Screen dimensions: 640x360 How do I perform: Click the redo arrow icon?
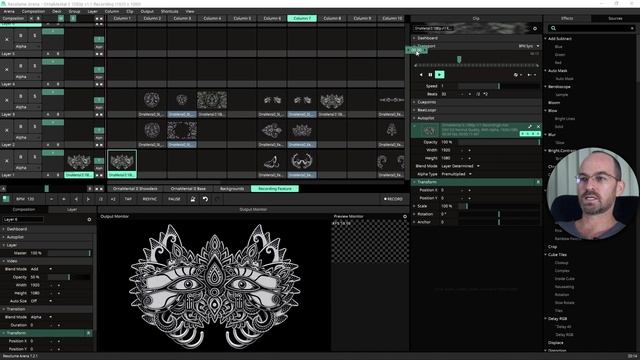tap(218, 199)
